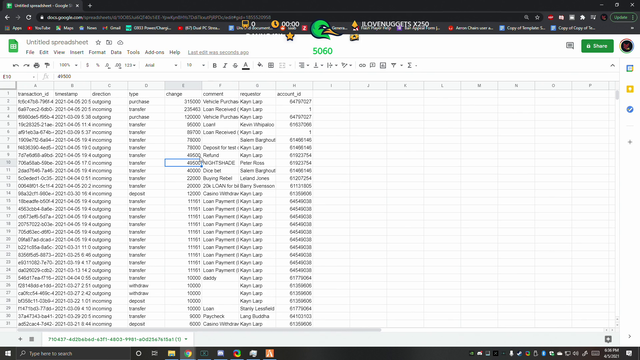The height and width of the screenshot is (360, 640).
Task: Format cell as percent
Action: [98, 65]
